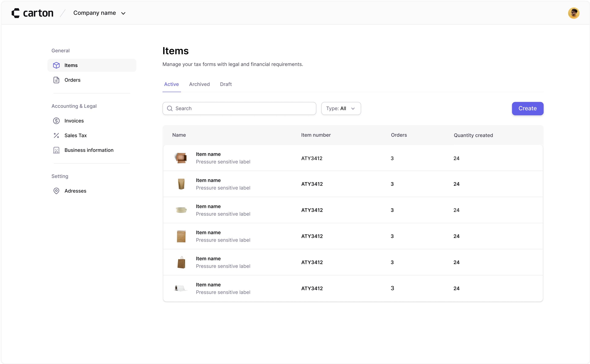
Task: Switch to the Draft tab
Action: click(x=226, y=84)
